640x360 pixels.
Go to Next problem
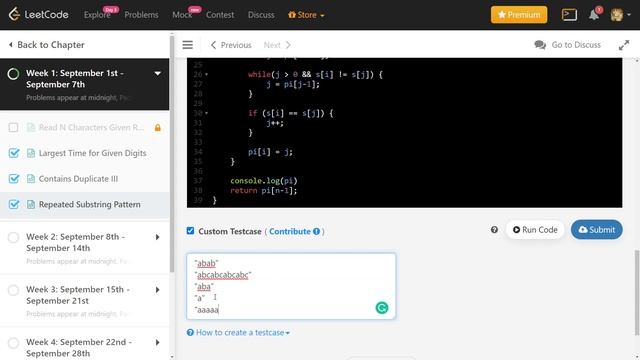[x=277, y=45]
